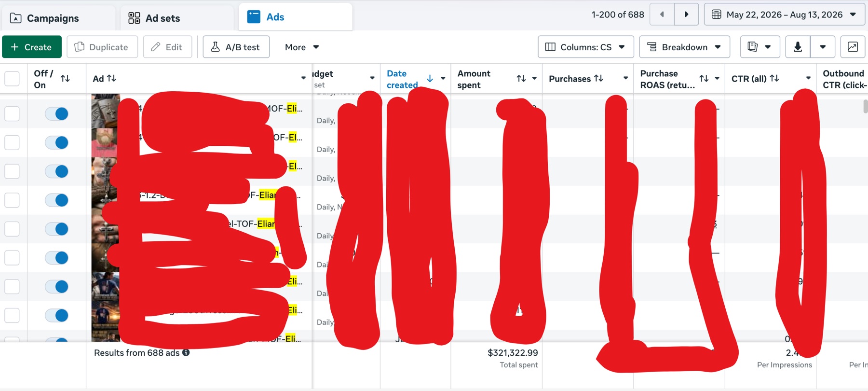This screenshot has width=868, height=391.
Task: Sort by Off / On column arrows
Action: click(x=65, y=78)
